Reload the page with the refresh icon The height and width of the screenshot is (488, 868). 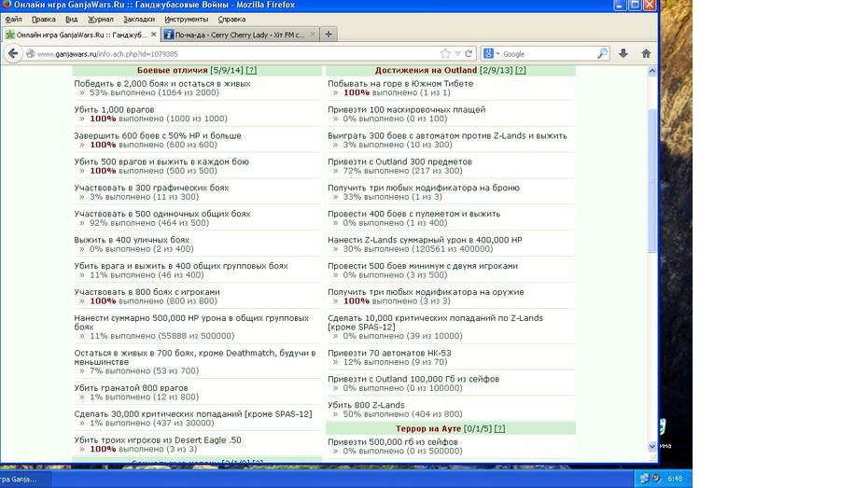pyautogui.click(x=469, y=54)
